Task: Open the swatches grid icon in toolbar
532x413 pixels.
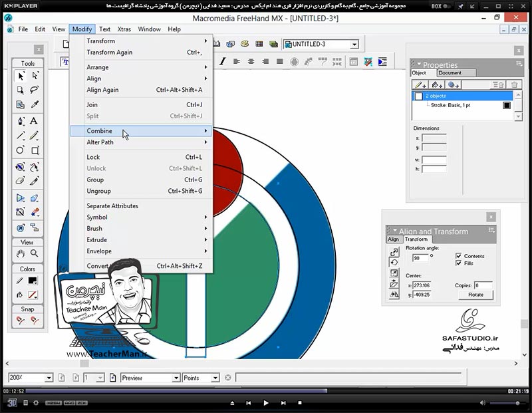Action: 259,44
